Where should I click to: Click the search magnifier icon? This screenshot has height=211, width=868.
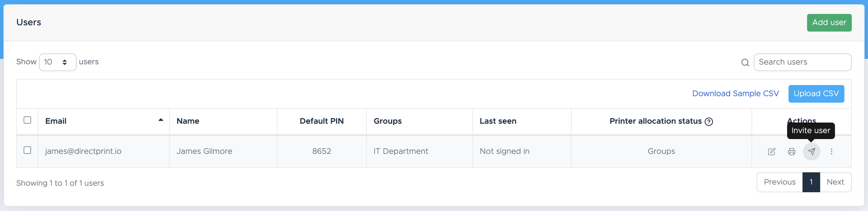coord(745,63)
